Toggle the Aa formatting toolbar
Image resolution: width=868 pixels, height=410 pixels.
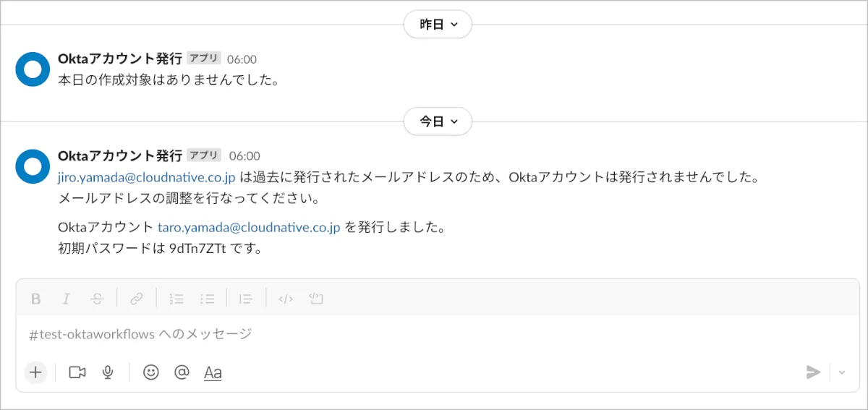click(x=213, y=373)
